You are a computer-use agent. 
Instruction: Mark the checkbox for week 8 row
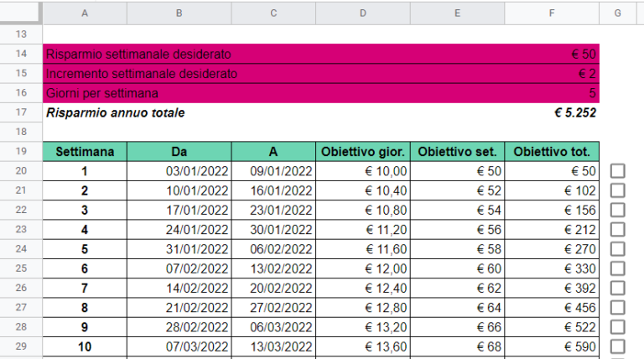tap(617, 308)
